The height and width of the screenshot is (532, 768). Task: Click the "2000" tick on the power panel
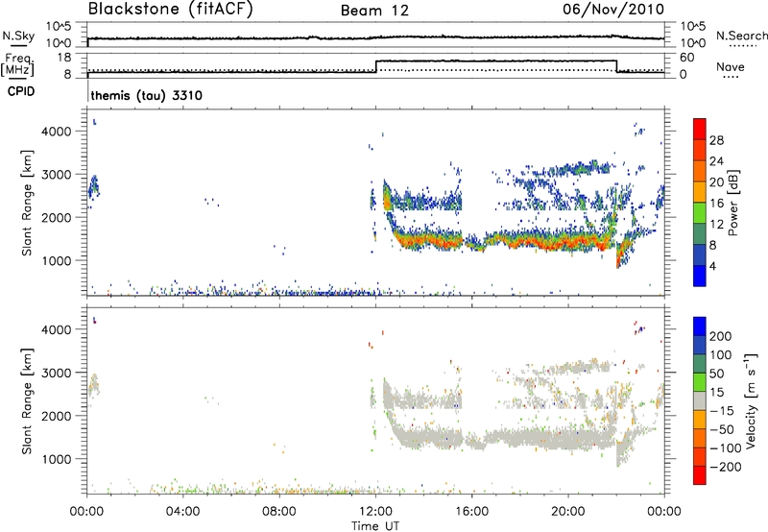click(57, 217)
